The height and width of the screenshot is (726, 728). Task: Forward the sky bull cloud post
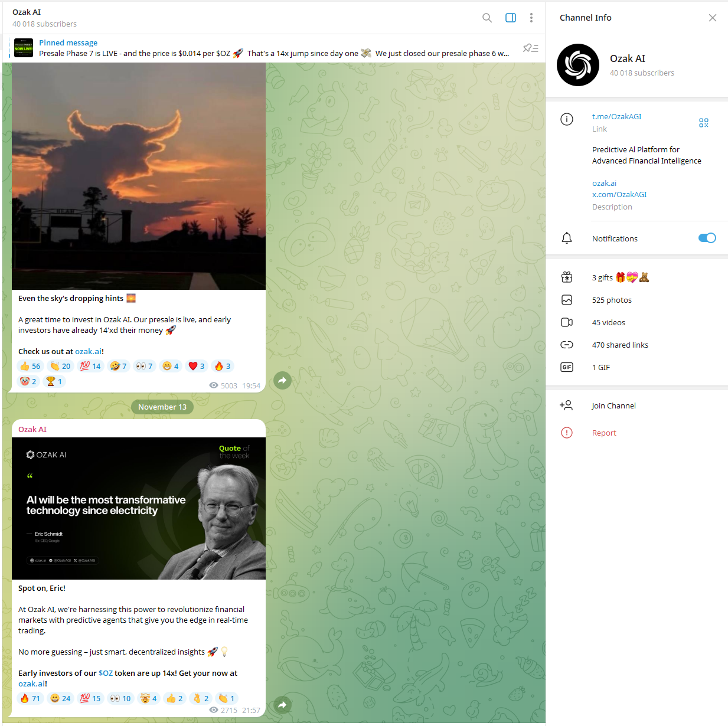point(282,381)
